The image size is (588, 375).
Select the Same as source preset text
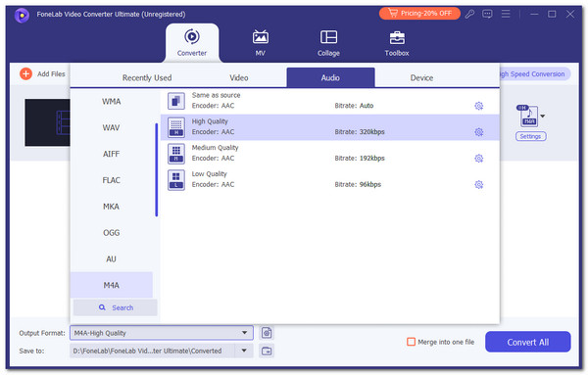point(216,95)
